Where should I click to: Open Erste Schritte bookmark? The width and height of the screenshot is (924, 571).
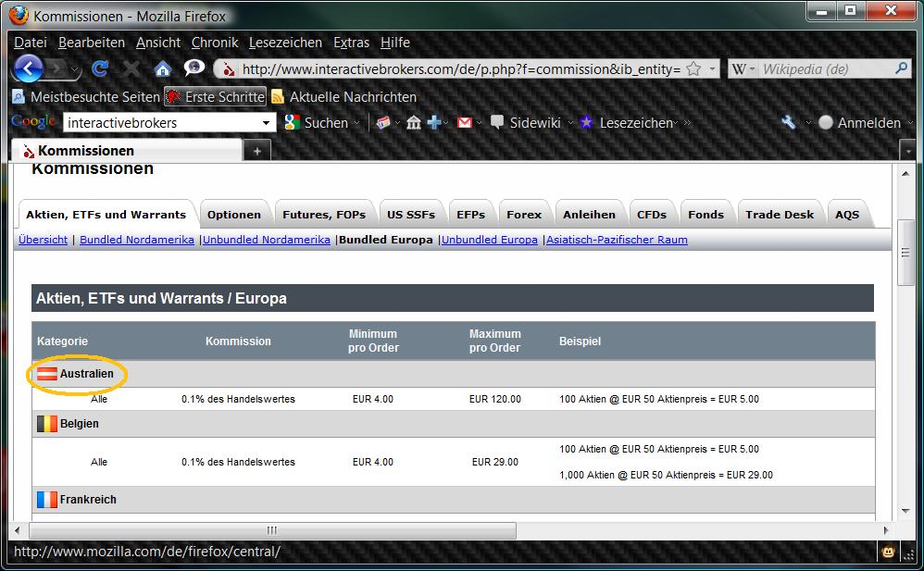click(x=215, y=96)
